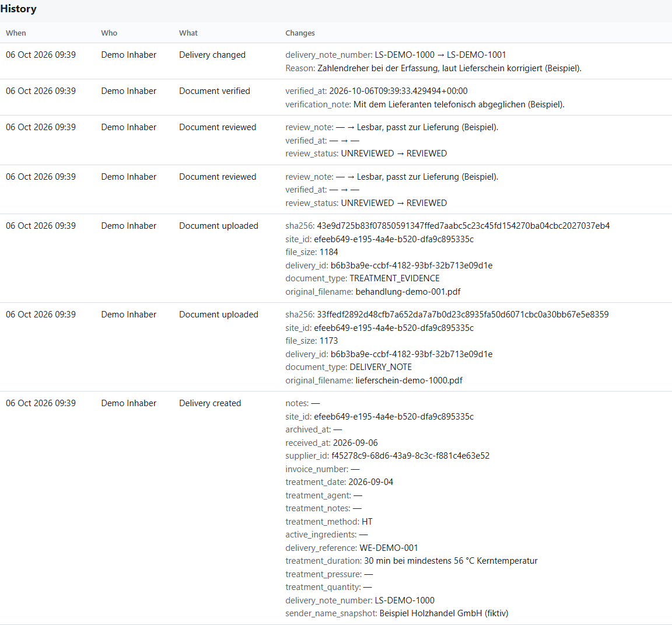The image size is (672, 625).
Task: Select the When column header
Action: tap(16, 33)
